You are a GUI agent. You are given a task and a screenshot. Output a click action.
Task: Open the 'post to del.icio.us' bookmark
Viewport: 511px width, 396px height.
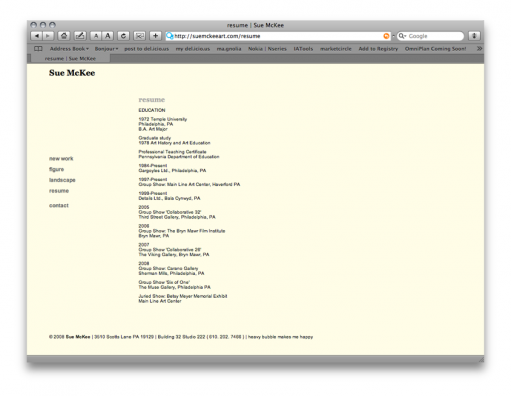tap(146, 49)
